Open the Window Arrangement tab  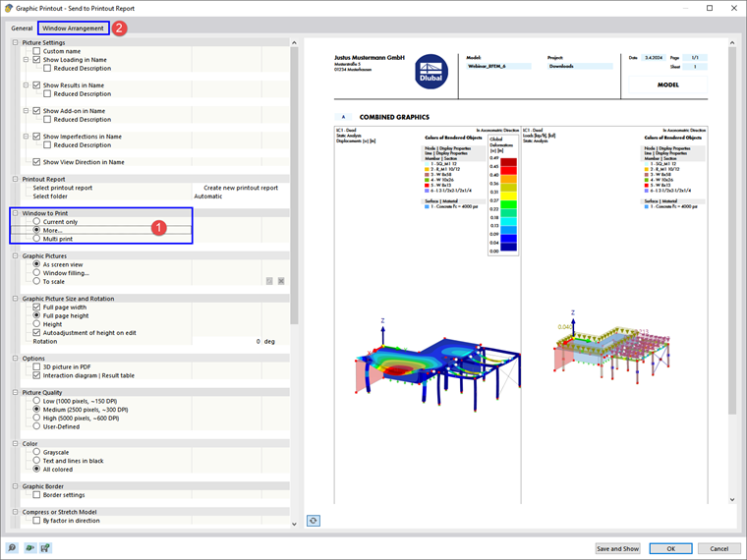point(73,28)
